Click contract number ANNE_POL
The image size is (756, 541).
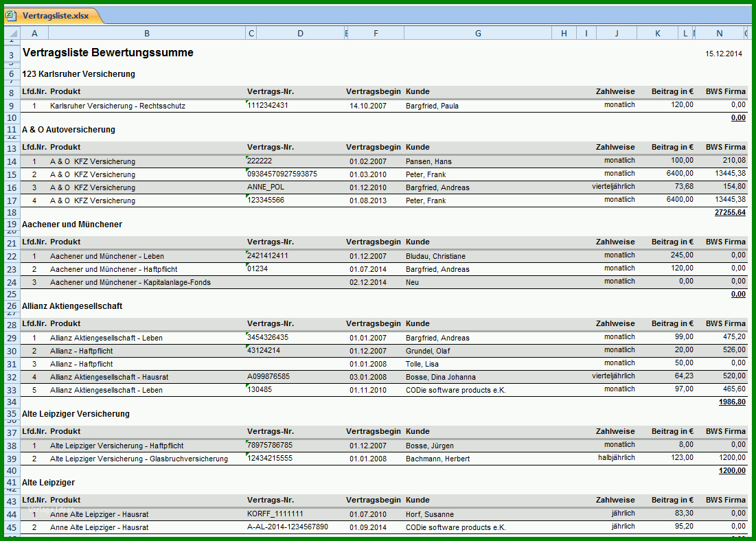point(266,187)
